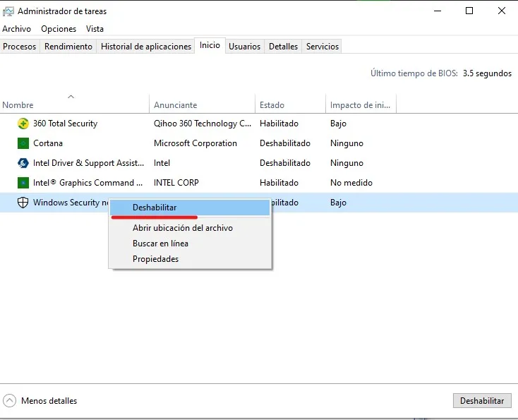The width and height of the screenshot is (518, 420).
Task: Open the Historial de aplicaciones tab
Action: (x=146, y=47)
